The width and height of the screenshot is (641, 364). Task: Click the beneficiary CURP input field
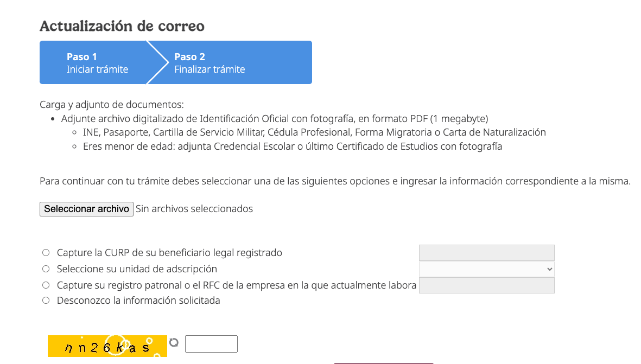click(486, 253)
